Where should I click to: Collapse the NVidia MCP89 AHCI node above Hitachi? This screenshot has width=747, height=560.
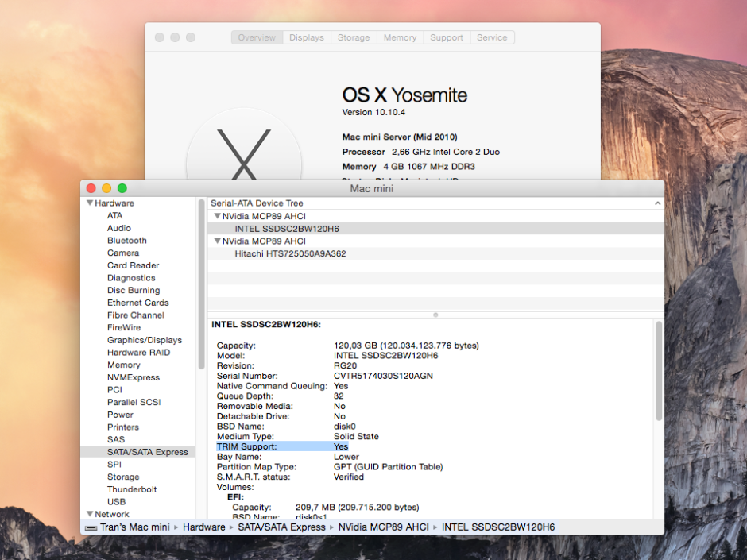coord(217,241)
